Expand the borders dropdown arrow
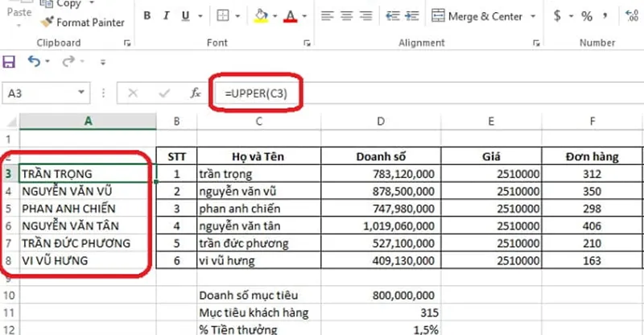 (x=237, y=16)
